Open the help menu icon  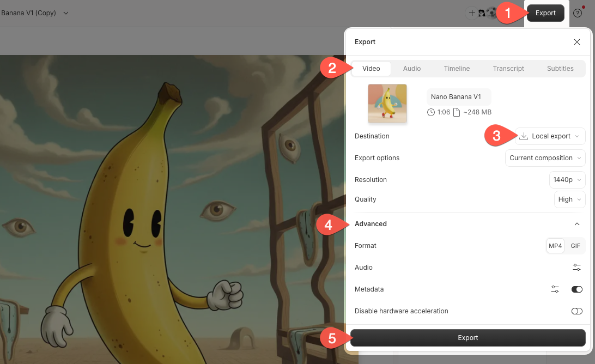coord(577,13)
